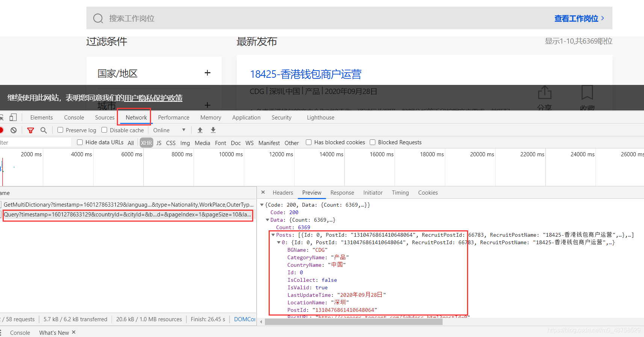Toggle the network filter funnel icon
Image resolution: width=644 pixels, height=337 pixels.
[31, 130]
